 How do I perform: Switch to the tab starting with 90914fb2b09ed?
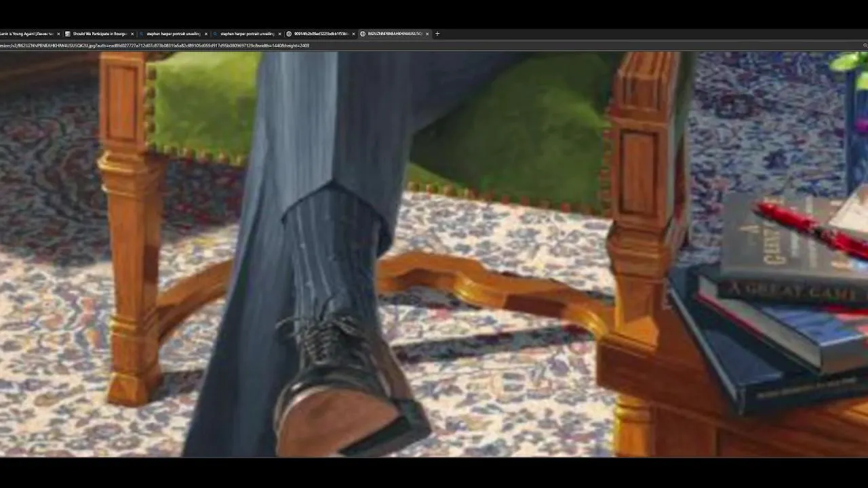(320, 33)
